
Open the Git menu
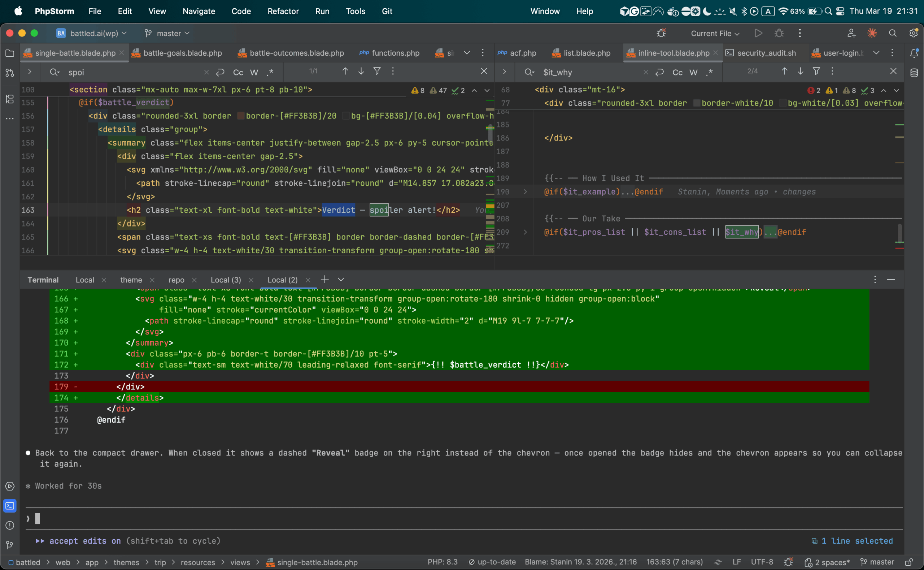point(387,11)
